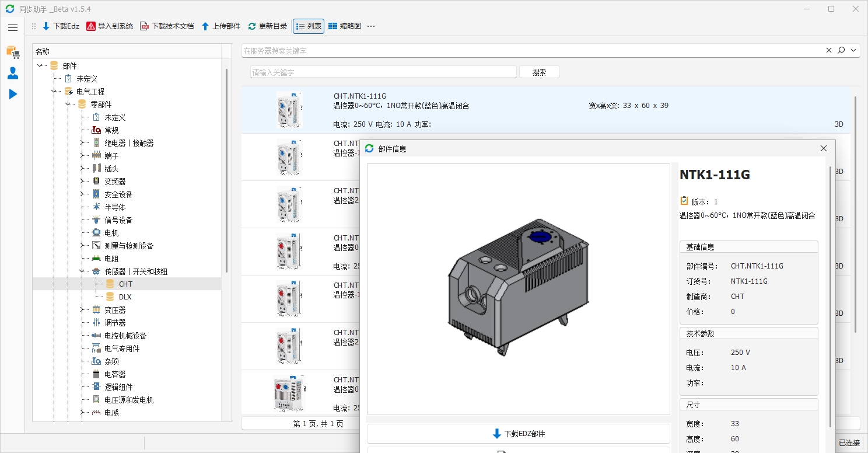Collapse the 零部件 tree node
This screenshot has width=868, height=453.
coord(68,104)
